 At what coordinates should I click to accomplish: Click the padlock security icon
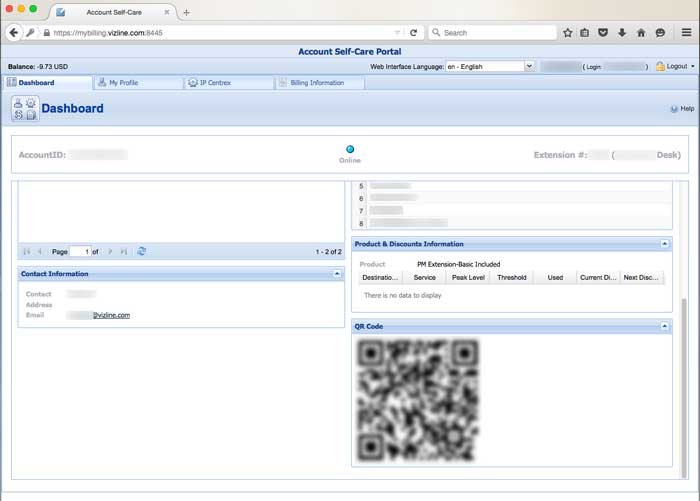46,33
